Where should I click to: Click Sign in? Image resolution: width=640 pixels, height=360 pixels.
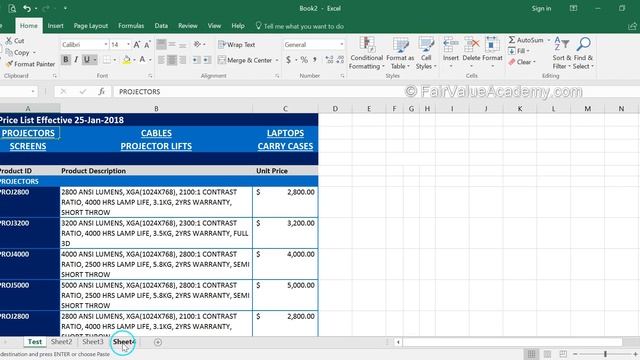[541, 8]
